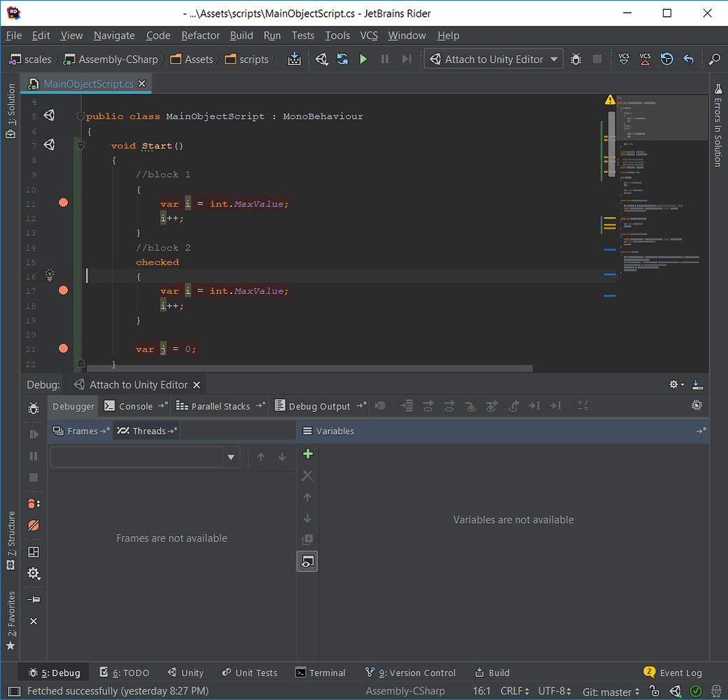Click the View Breakpoints icon in debug sidebar

pos(34,503)
